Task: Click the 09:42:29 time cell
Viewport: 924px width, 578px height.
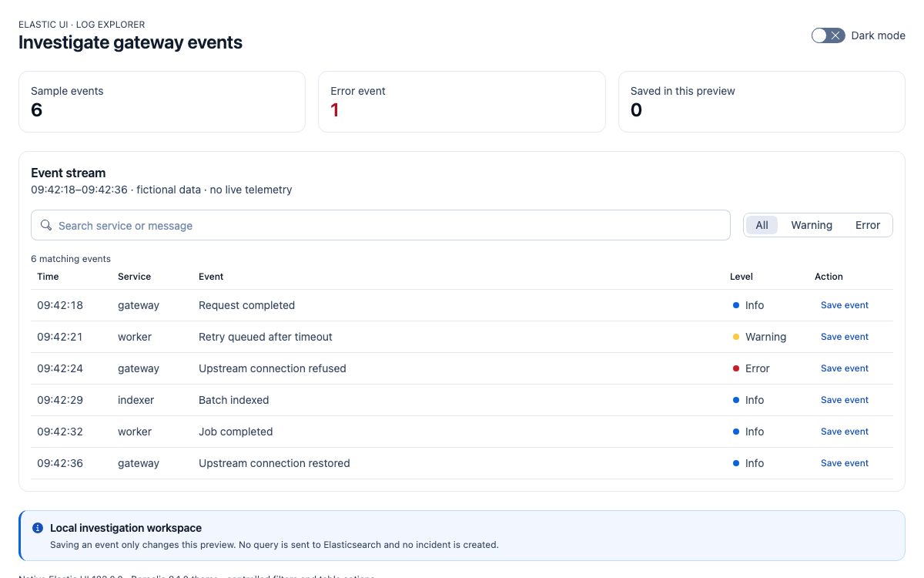Action: click(60, 400)
